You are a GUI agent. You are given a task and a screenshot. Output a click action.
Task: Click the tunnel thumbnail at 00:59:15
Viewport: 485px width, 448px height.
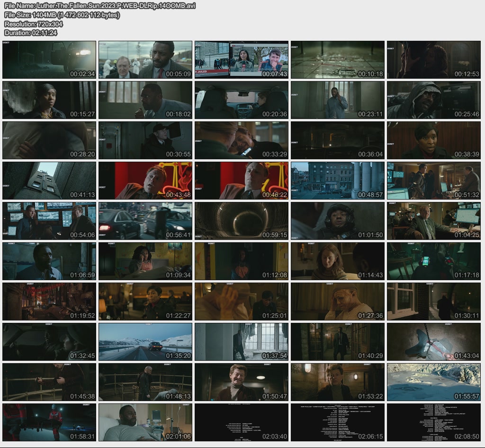pos(242,221)
